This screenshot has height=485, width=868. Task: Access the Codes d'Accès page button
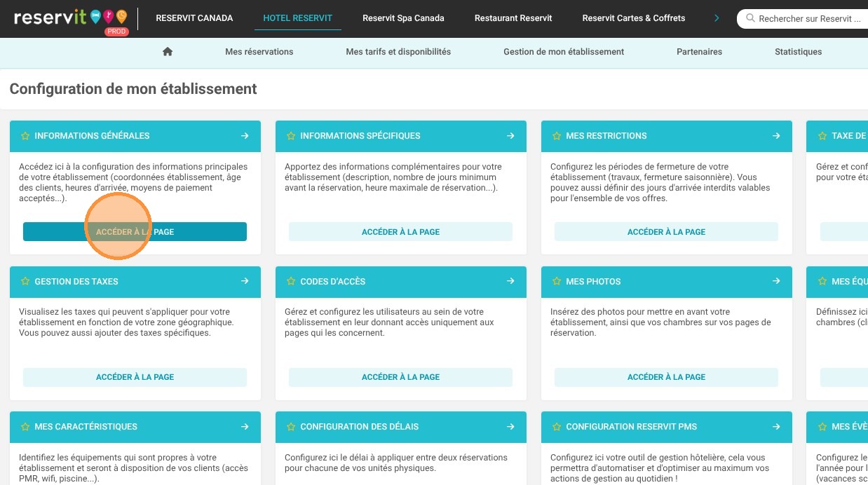[x=400, y=377]
